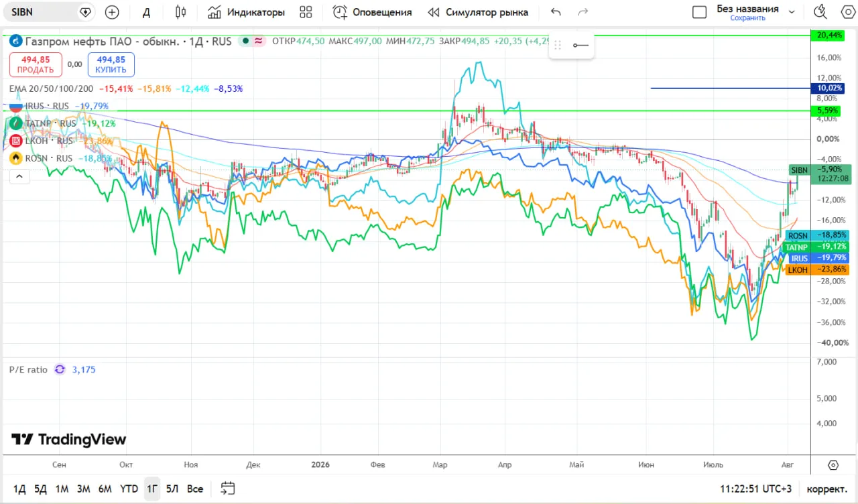The height and width of the screenshot is (504, 858).
Task: Click the diamond badge icon beside SIBN
Action: [x=85, y=12]
